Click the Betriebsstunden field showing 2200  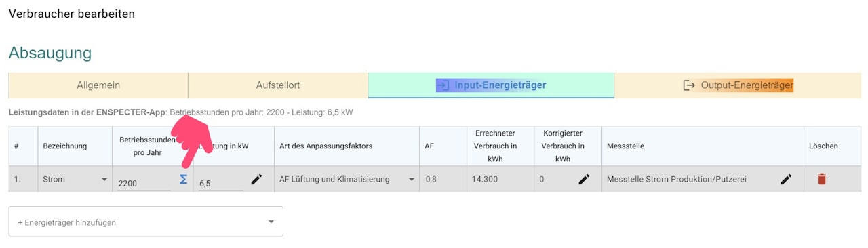point(144,183)
